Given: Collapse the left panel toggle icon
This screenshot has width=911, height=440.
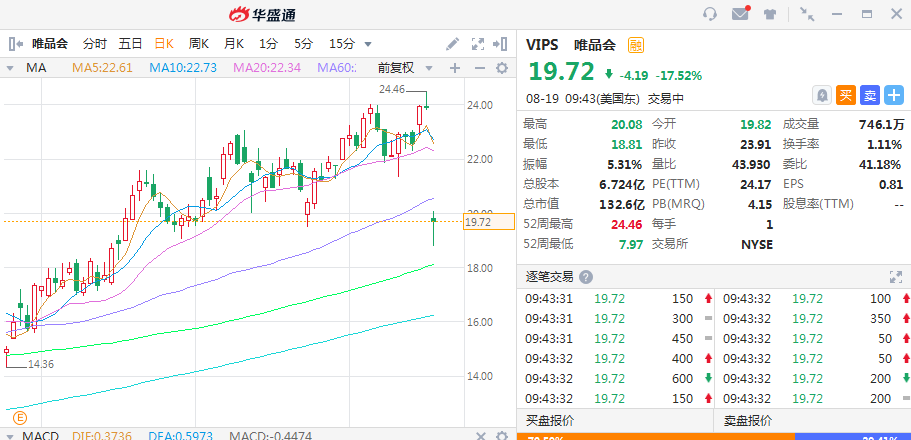Looking at the screenshot, I should (16, 44).
